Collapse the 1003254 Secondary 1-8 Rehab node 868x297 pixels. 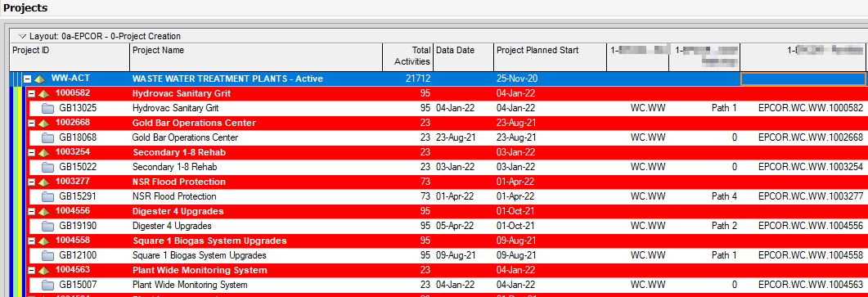32,152
